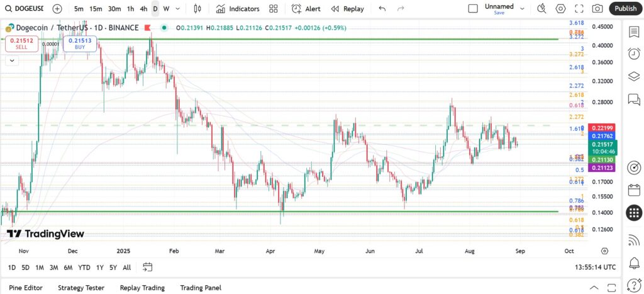The image size is (644, 294).
Task: Open the Pine Editor tab
Action: tap(26, 288)
